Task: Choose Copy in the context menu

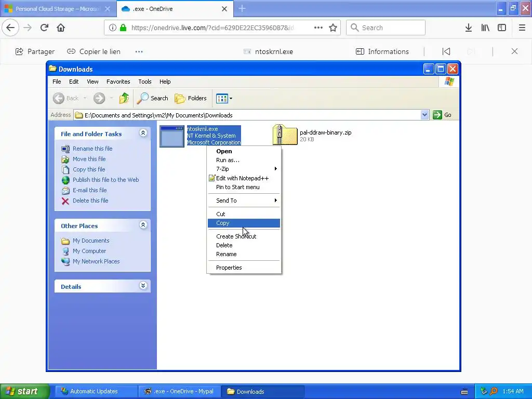Action: click(244, 223)
